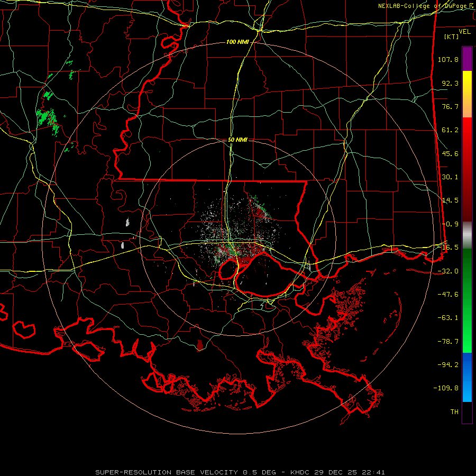The width and height of the screenshot is (476, 476).
Task: Select the -16.5 velocity scale value
Action: click(448, 248)
